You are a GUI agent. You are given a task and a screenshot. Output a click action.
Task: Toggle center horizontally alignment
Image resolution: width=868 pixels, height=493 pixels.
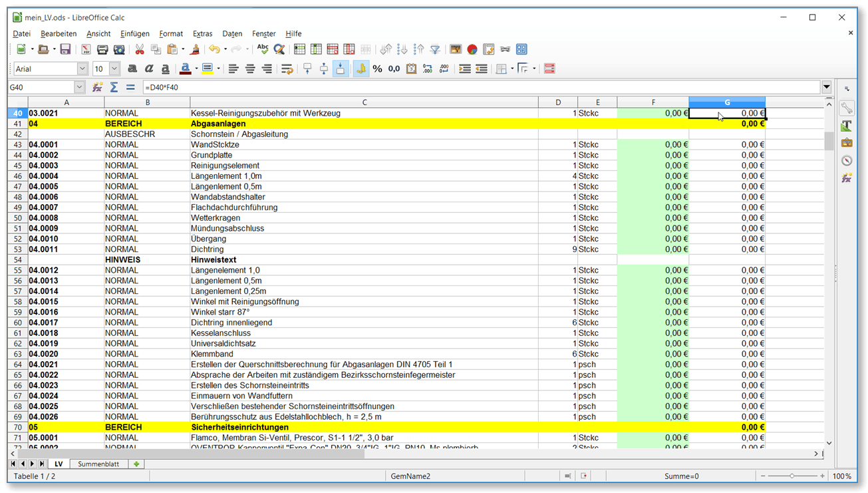[x=249, y=69]
